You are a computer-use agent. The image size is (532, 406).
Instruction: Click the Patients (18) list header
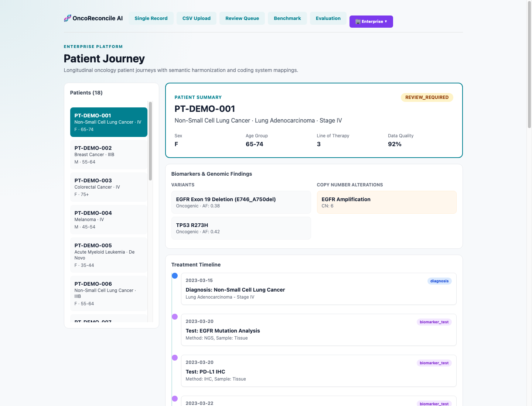(86, 93)
